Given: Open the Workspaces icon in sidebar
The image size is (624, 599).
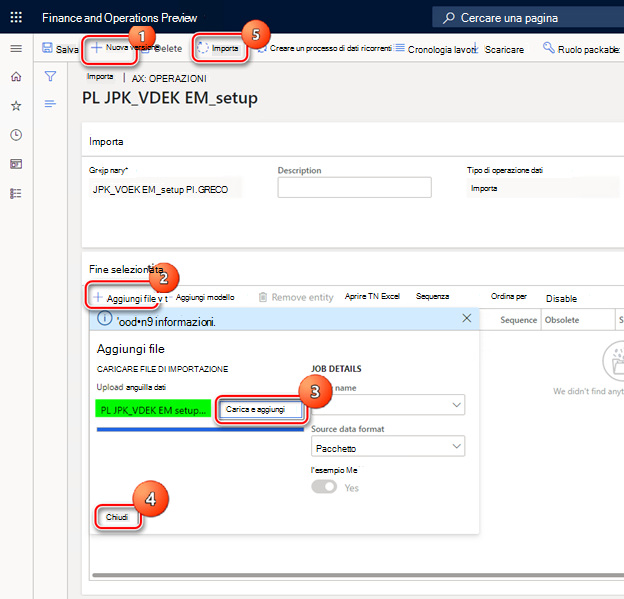Looking at the screenshot, I should click(x=16, y=164).
